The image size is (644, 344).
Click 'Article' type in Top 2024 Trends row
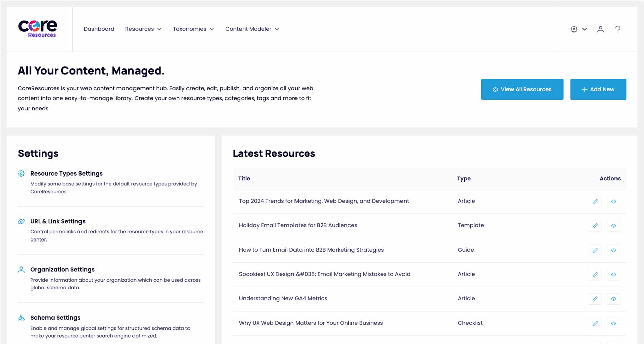tap(466, 201)
